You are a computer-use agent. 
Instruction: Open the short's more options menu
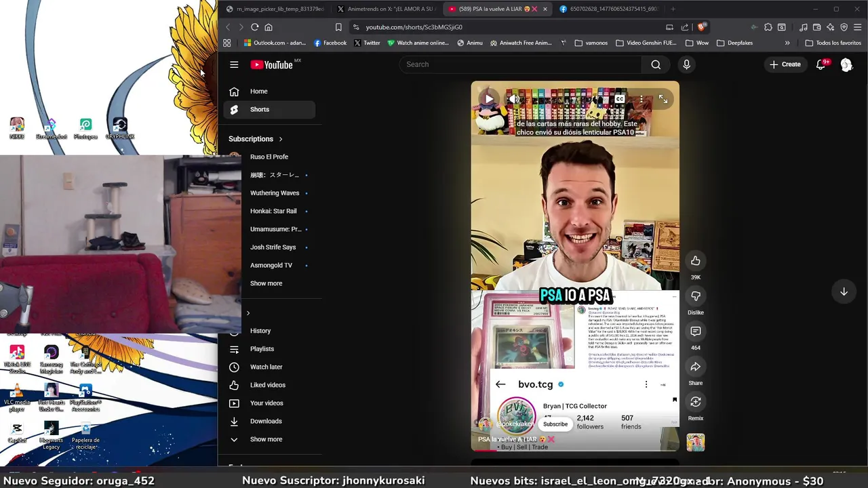[x=642, y=99]
